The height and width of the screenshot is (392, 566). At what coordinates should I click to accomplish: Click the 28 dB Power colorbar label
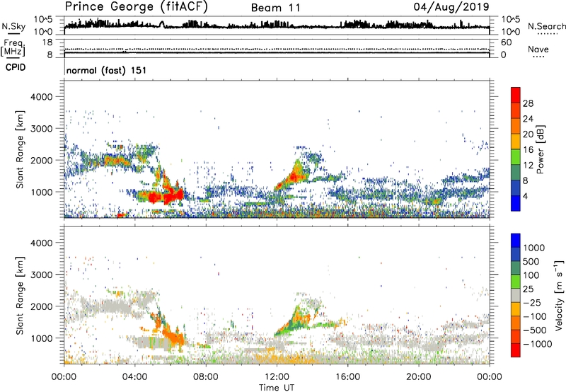[528, 103]
